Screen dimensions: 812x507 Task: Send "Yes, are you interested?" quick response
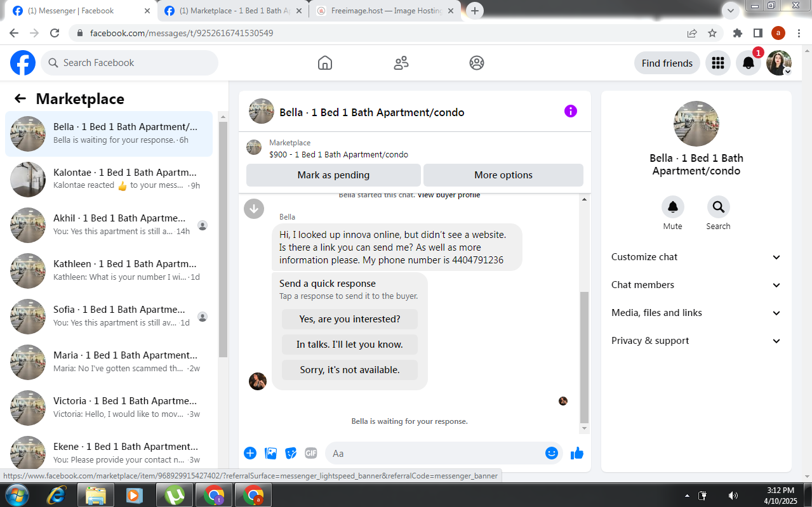click(x=350, y=319)
